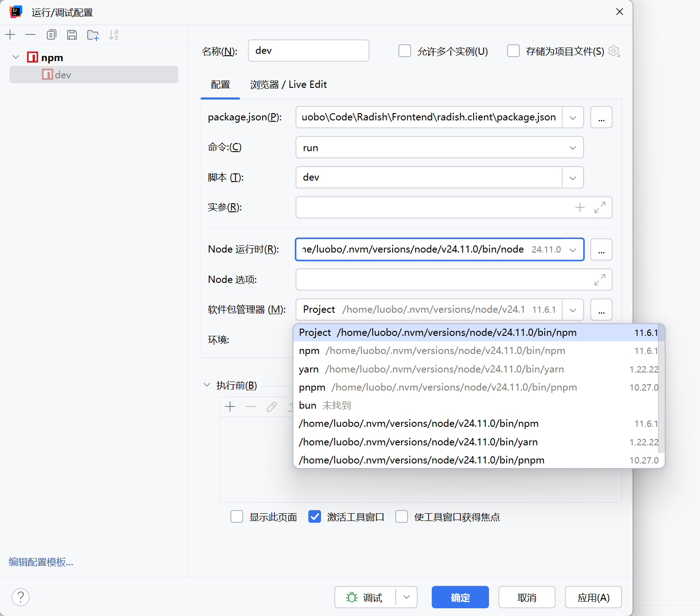Click the remove configuration minus icon
Screen dimensions: 700x616
coord(30,35)
